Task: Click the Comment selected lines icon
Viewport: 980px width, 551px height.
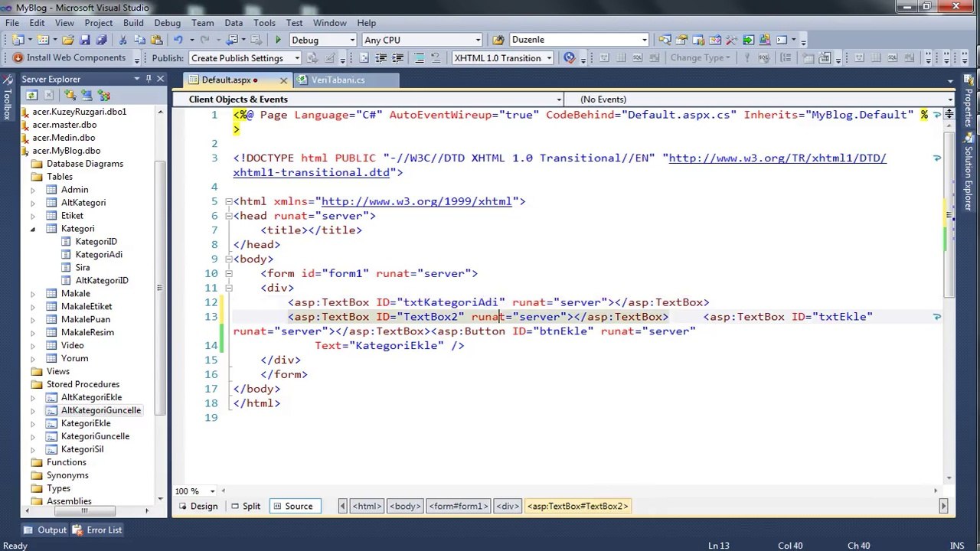Action: click(419, 58)
